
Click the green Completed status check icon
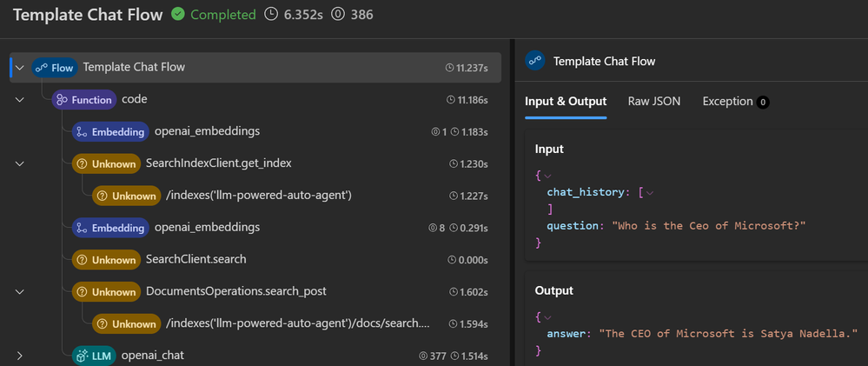(178, 15)
